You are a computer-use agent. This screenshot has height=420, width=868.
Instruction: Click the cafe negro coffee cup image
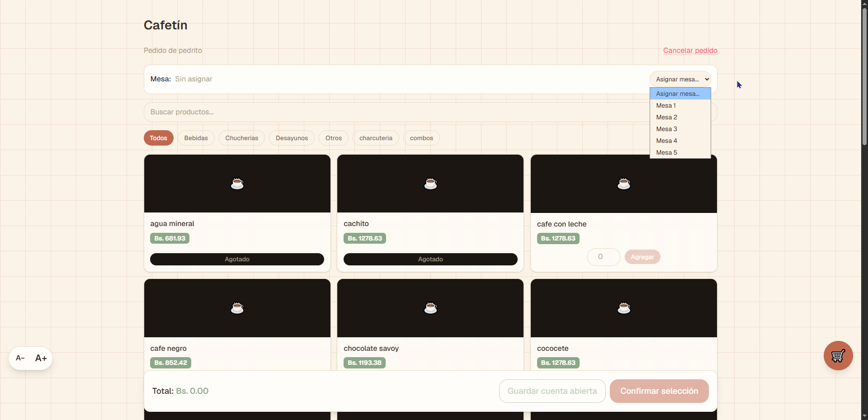tap(237, 308)
